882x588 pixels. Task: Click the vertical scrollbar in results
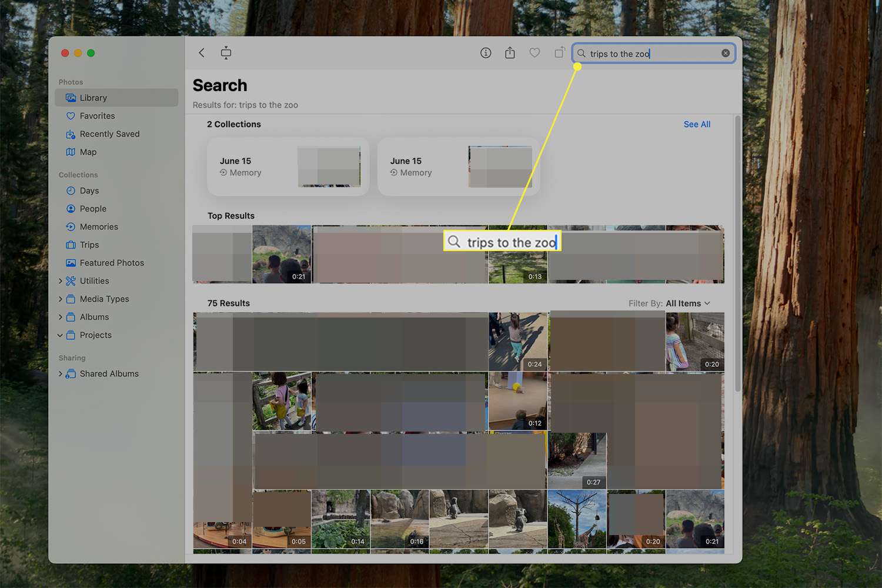[x=738, y=253]
